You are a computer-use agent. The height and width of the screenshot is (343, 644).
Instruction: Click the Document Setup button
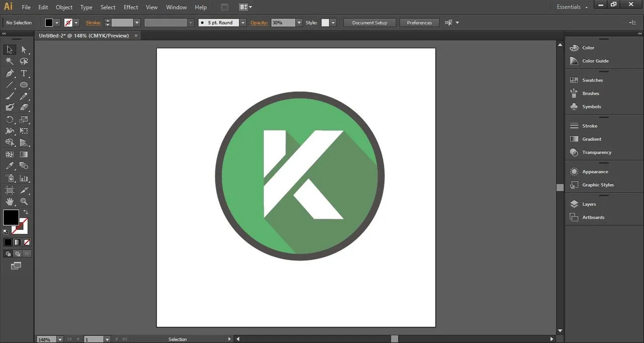[370, 23]
